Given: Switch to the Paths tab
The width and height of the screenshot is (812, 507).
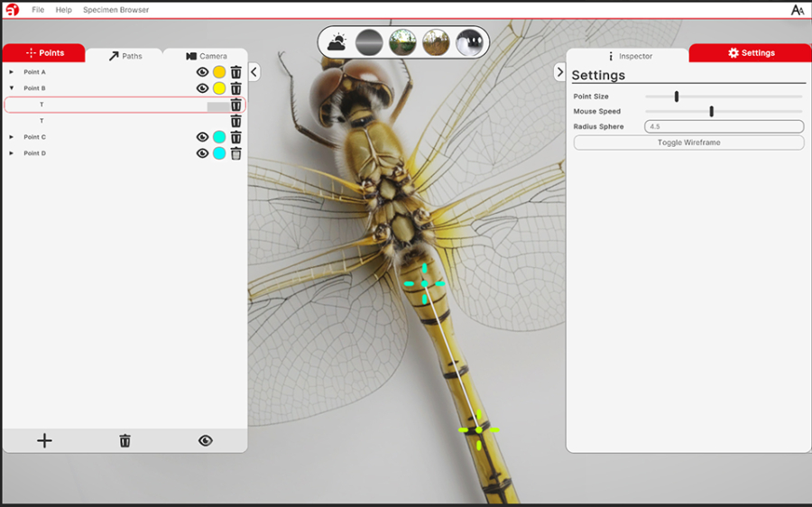Looking at the screenshot, I should pyautogui.click(x=125, y=56).
